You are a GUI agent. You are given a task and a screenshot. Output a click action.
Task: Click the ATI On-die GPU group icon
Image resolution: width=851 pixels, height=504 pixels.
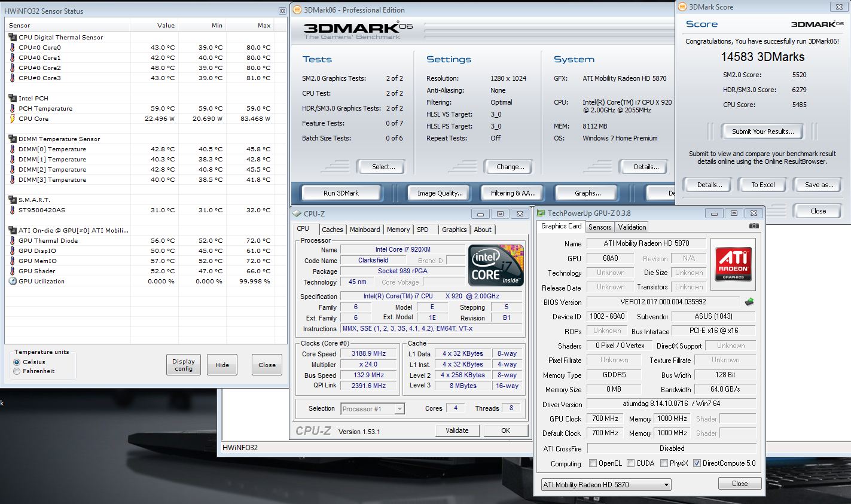click(x=13, y=230)
